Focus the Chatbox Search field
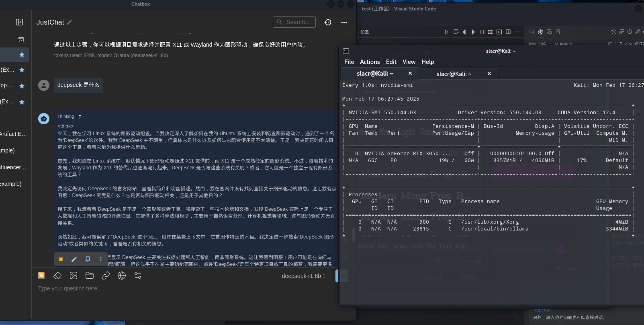Image resolution: width=644 pixels, height=325 pixels. pyautogui.click(x=294, y=22)
